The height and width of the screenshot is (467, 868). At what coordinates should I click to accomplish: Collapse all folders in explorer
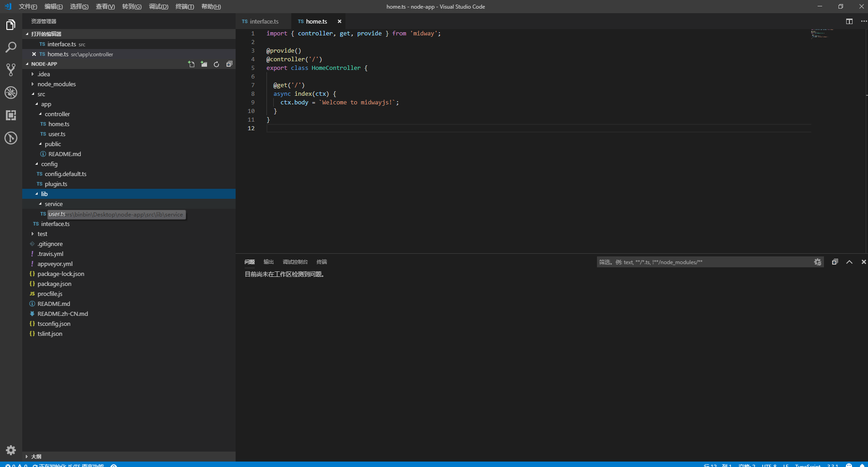(x=229, y=64)
